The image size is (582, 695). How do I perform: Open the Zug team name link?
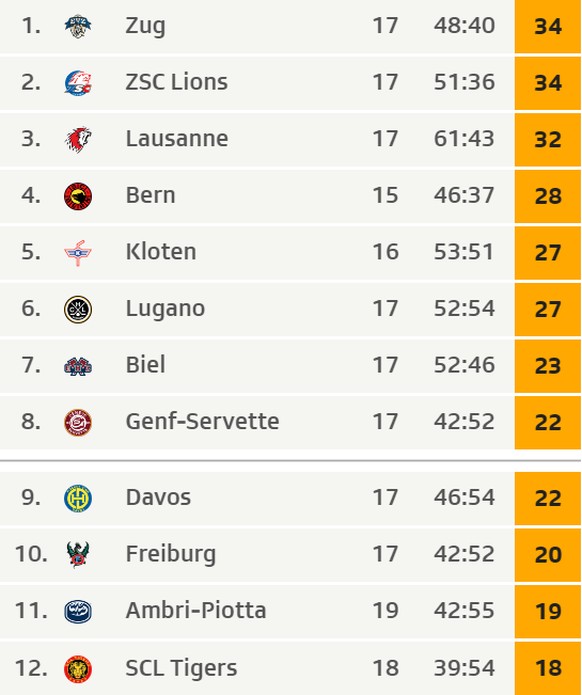pyautogui.click(x=145, y=26)
